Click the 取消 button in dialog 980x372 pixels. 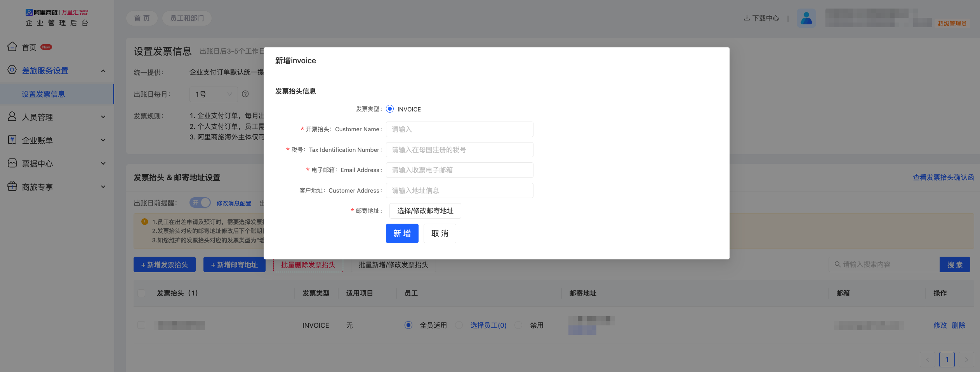(x=440, y=233)
